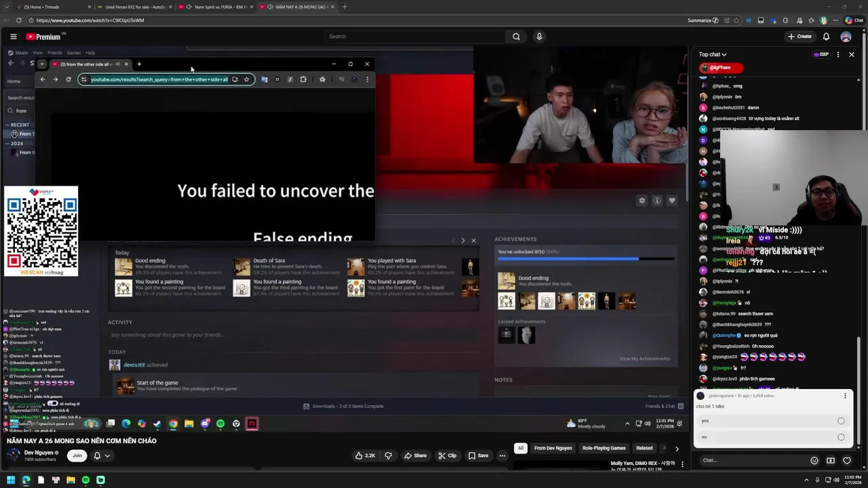Open options for Molly Yam recommended video
868x488 pixels.
pyautogui.click(x=682, y=464)
